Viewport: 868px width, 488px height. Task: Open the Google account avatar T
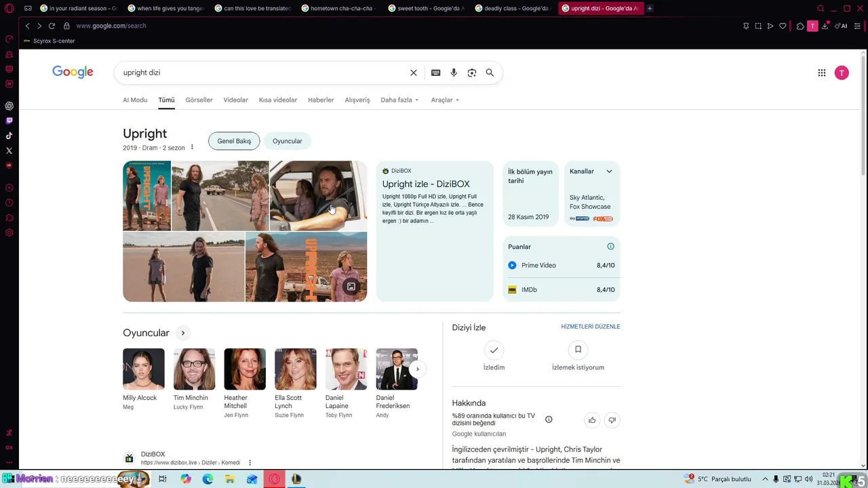[842, 73]
